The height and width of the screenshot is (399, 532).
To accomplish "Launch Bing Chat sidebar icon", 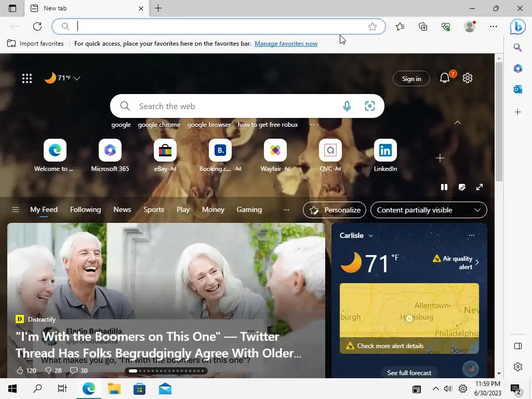I will (x=518, y=26).
